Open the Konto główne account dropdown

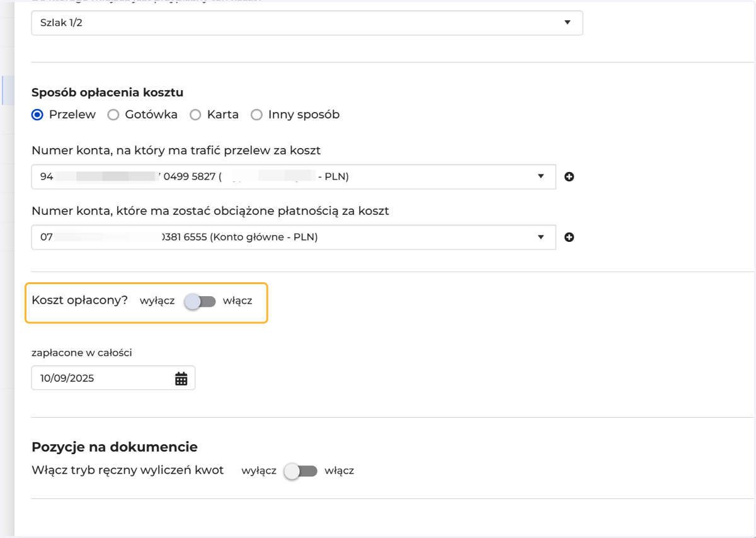[294, 238]
